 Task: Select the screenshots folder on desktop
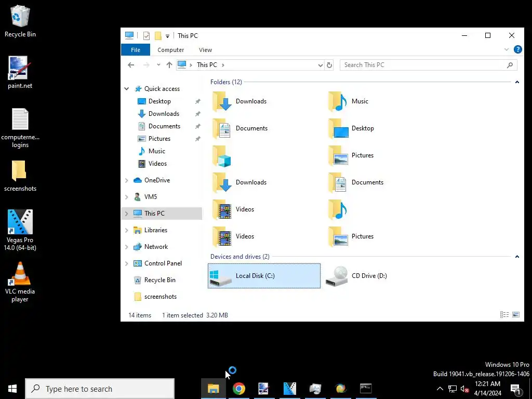click(20, 176)
